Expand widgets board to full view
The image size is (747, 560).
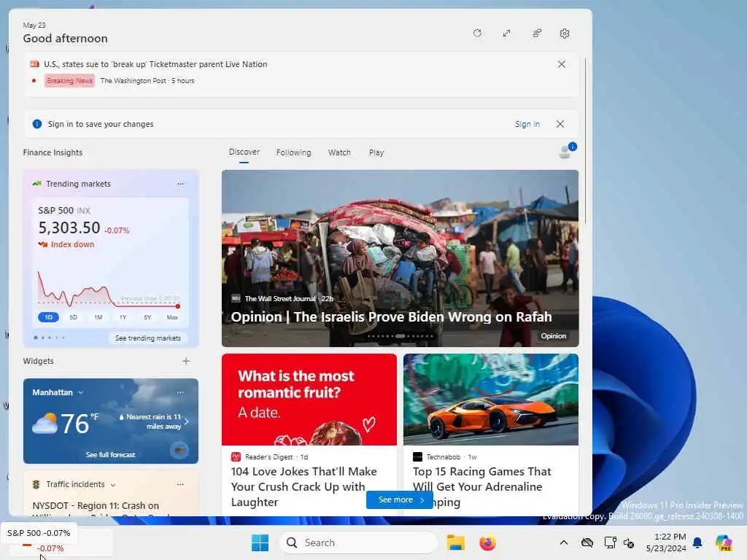[506, 34]
